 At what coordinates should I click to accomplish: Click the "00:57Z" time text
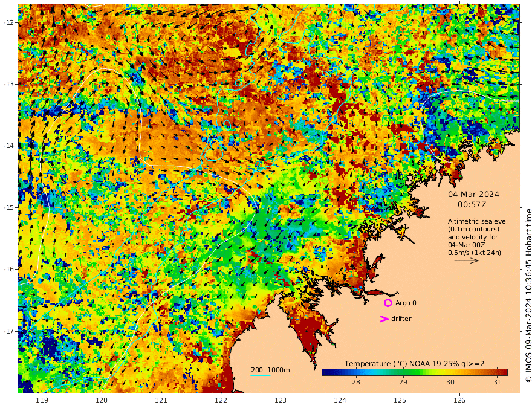472,205
